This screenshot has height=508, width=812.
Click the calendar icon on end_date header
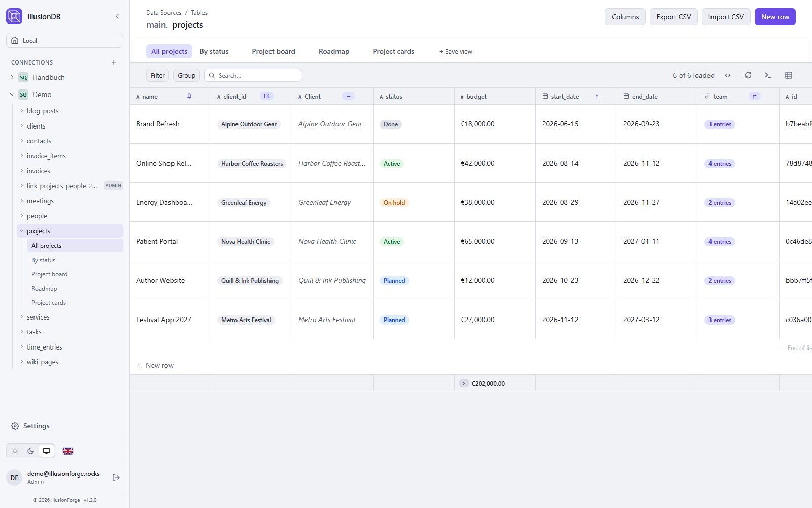pyautogui.click(x=626, y=96)
